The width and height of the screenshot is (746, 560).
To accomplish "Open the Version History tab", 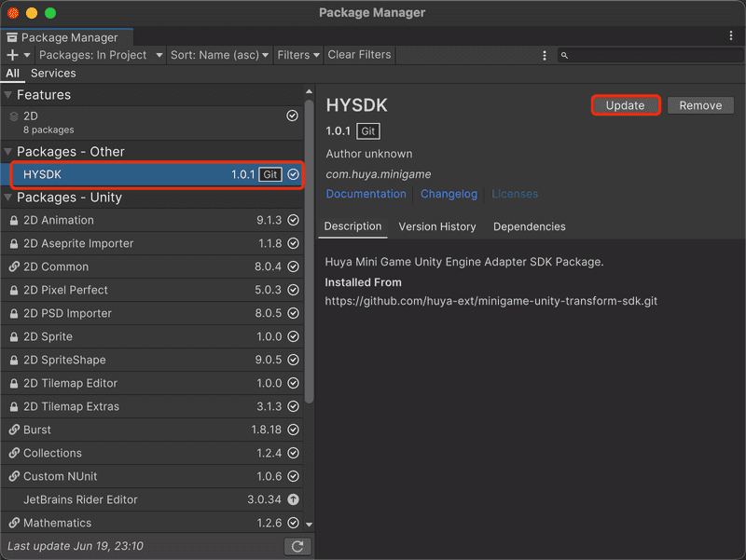I will (437, 226).
